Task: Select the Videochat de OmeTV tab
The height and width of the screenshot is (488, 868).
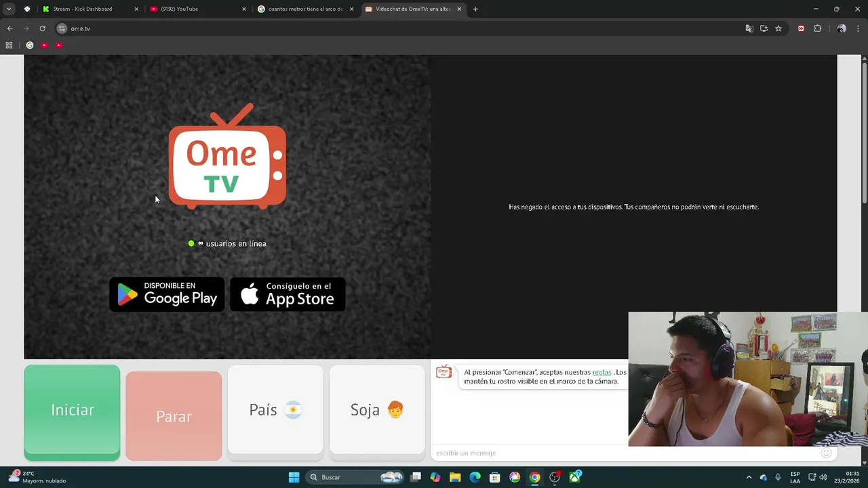Action: [412, 9]
